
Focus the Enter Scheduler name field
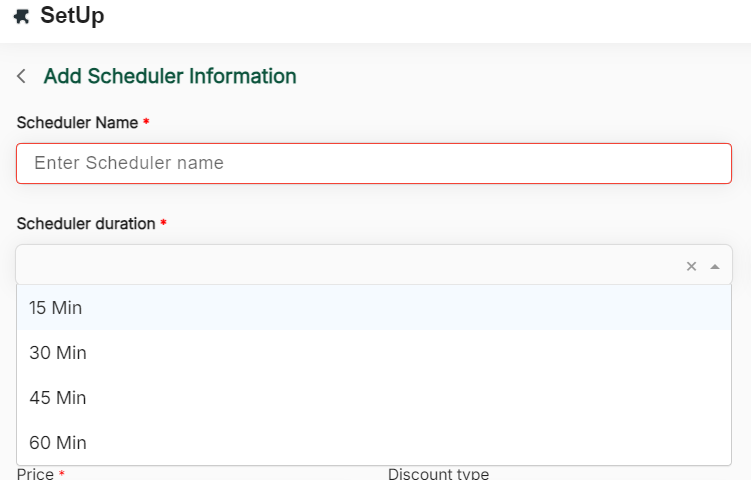tap(374, 163)
